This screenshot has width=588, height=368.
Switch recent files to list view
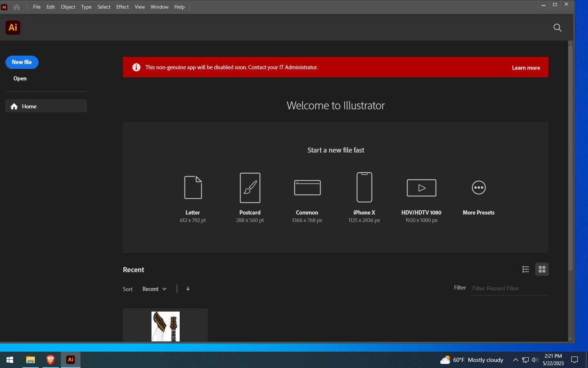coord(526,269)
